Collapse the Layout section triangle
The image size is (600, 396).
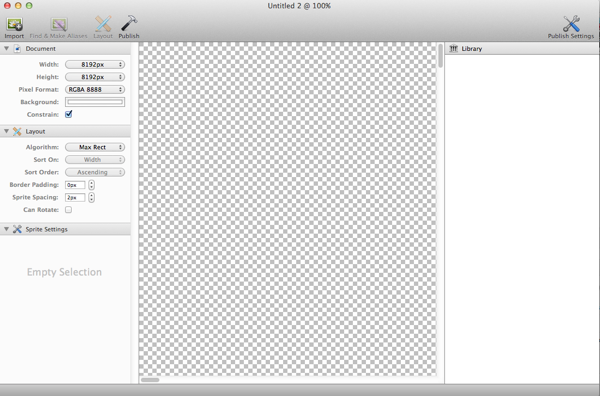click(x=6, y=131)
